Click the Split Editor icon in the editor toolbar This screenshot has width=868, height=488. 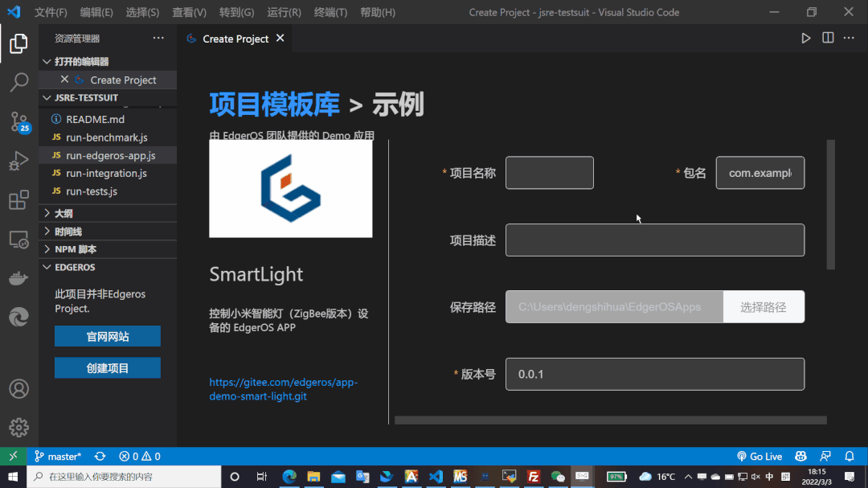[828, 37]
